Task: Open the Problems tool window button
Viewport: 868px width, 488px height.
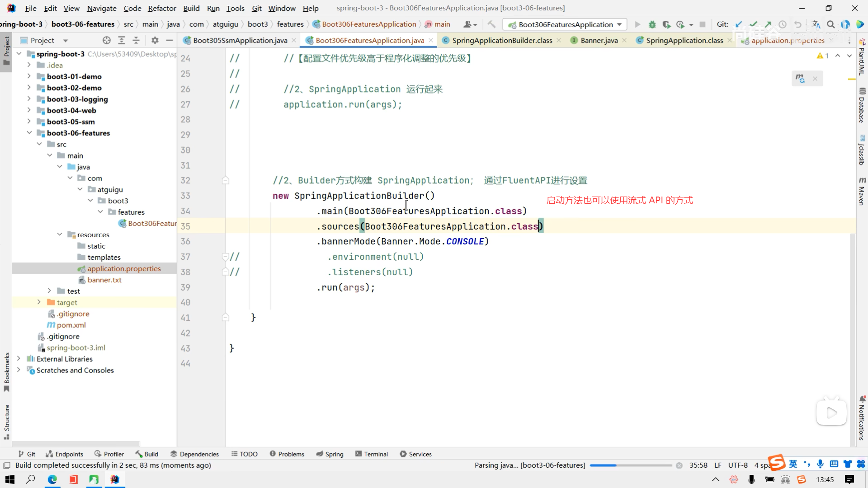Action: click(287, 454)
